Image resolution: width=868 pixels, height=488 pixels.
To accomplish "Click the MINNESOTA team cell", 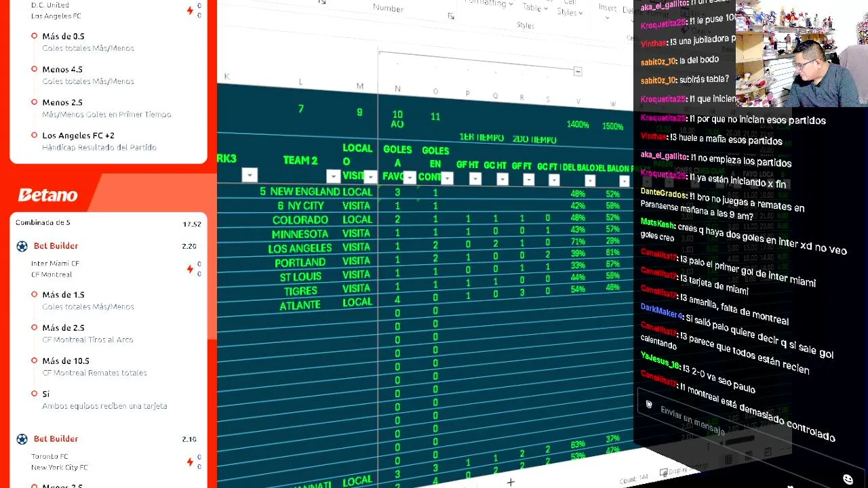I will (300, 235).
